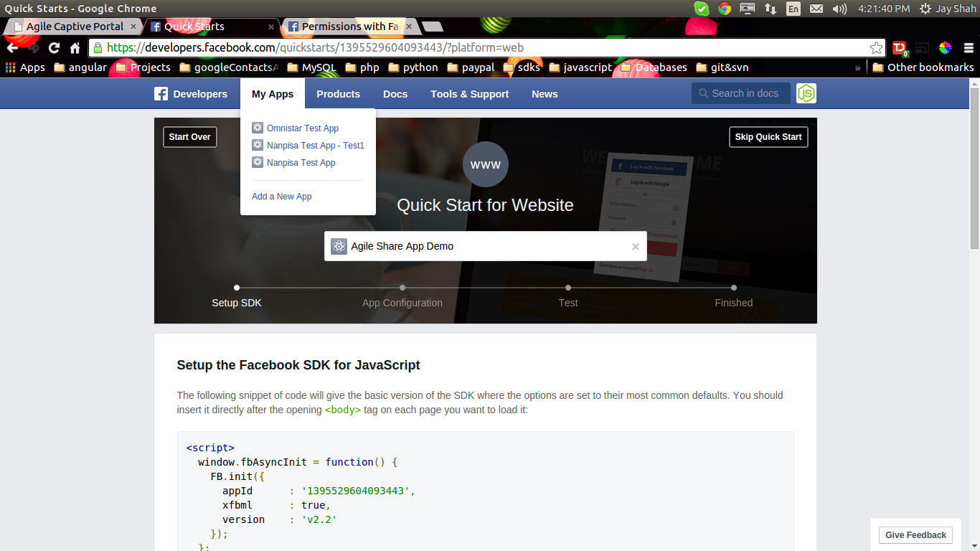Open the News nav item
Screen dimensions: 980x551
click(x=545, y=94)
